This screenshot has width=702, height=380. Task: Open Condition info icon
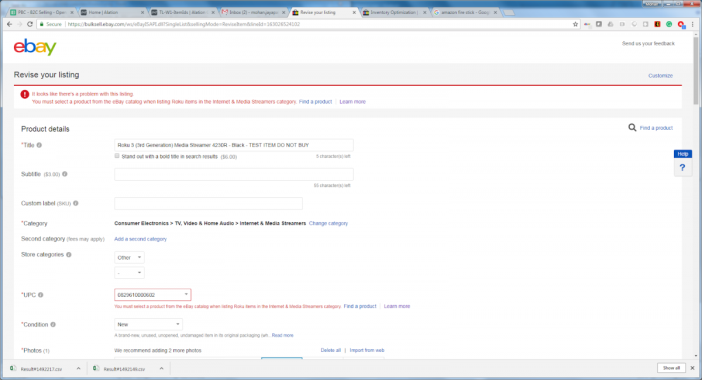tap(53, 324)
